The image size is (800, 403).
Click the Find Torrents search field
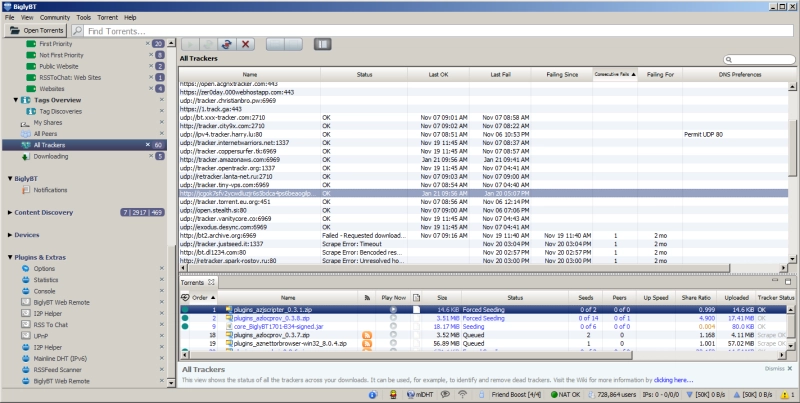(439, 31)
